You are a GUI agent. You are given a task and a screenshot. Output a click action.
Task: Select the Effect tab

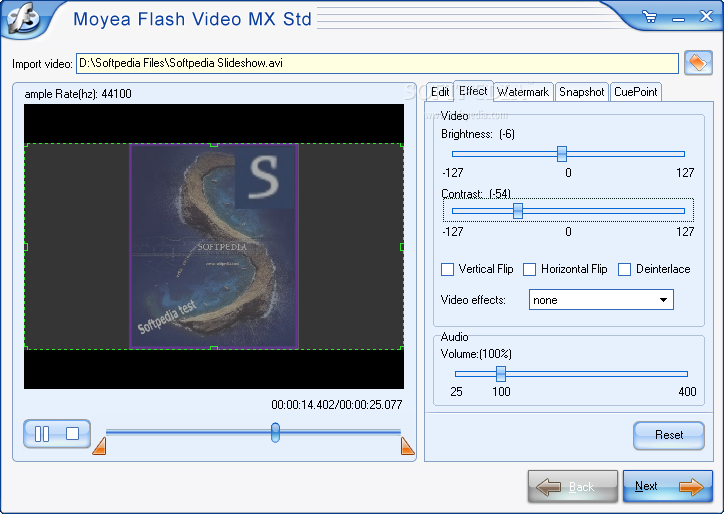click(473, 91)
